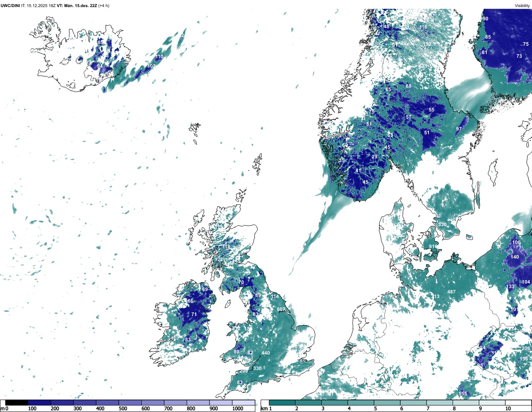
Task: Click the '122' value in western Scotland
Action: pyautogui.click(x=219, y=259)
